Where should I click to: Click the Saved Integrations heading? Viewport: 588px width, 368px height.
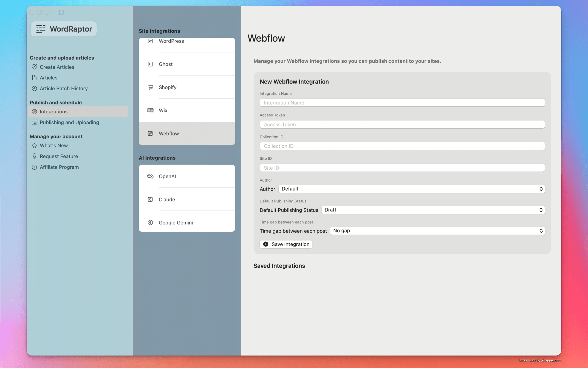[279, 266]
